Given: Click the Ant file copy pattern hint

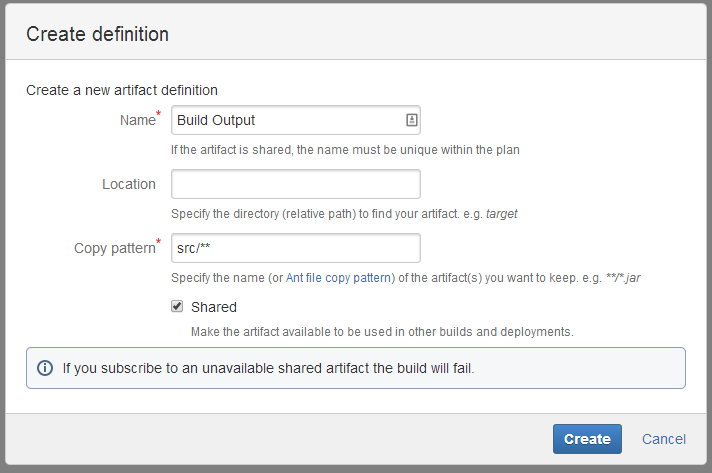Looking at the screenshot, I should (x=405, y=276).
